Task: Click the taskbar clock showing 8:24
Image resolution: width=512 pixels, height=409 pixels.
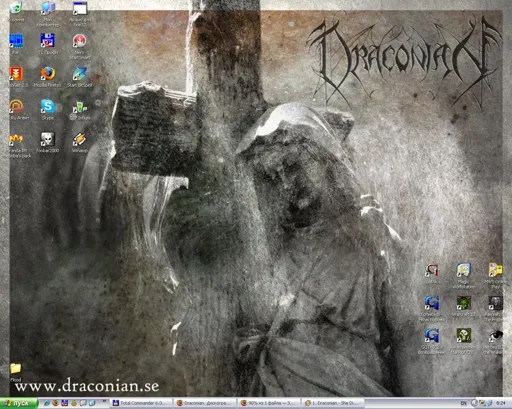Action: coord(501,403)
